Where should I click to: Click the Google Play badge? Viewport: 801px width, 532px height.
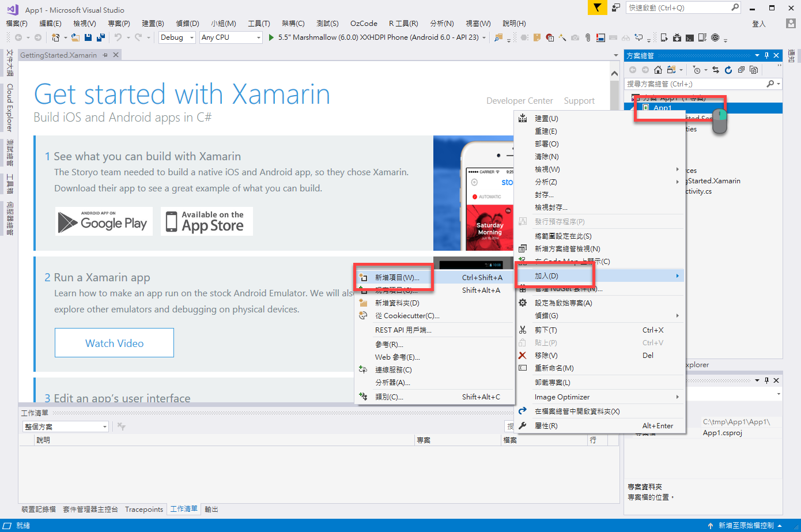point(104,221)
